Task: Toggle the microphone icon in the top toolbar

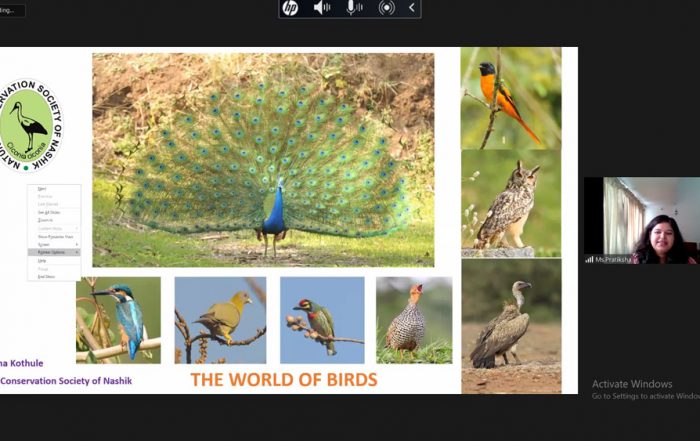Action: click(354, 8)
